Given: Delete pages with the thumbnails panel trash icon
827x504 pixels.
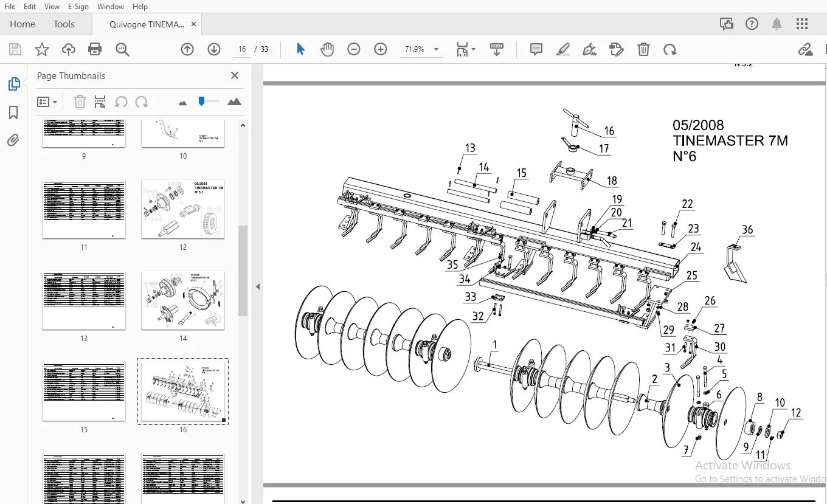Looking at the screenshot, I should [80, 102].
